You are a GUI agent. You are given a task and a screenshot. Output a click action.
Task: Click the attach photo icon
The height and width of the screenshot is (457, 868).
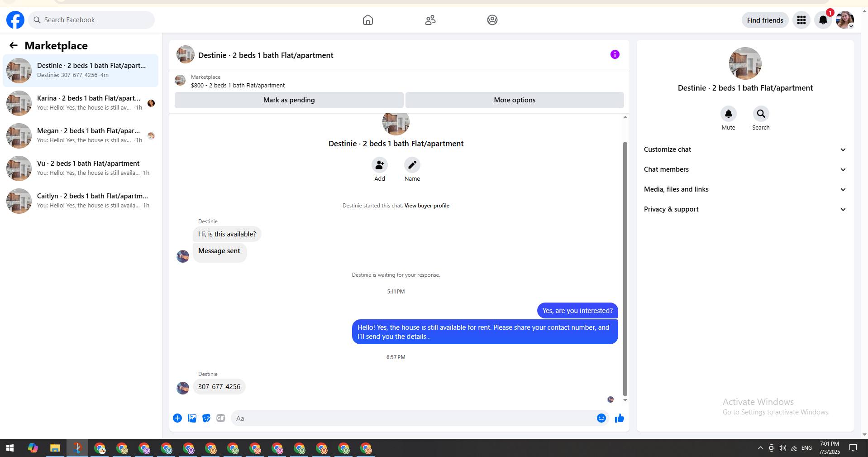192,418
